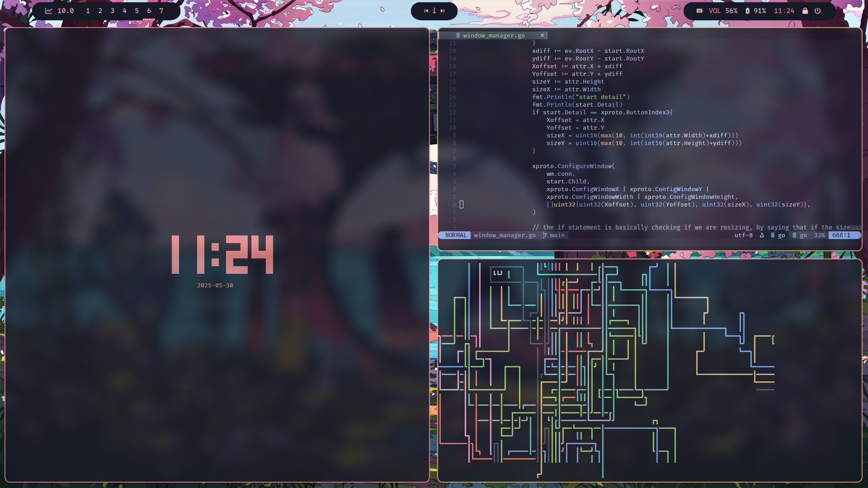Image resolution: width=868 pixels, height=488 pixels.
Task: Lock the screen with the padlock icon
Action: (805, 11)
